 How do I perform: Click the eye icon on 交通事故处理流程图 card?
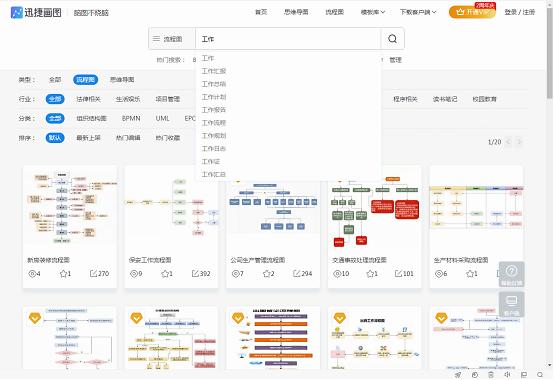337,273
